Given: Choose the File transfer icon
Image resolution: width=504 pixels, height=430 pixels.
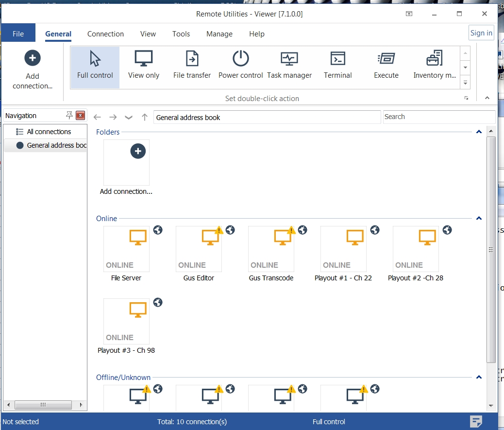Looking at the screenshot, I should tap(192, 59).
